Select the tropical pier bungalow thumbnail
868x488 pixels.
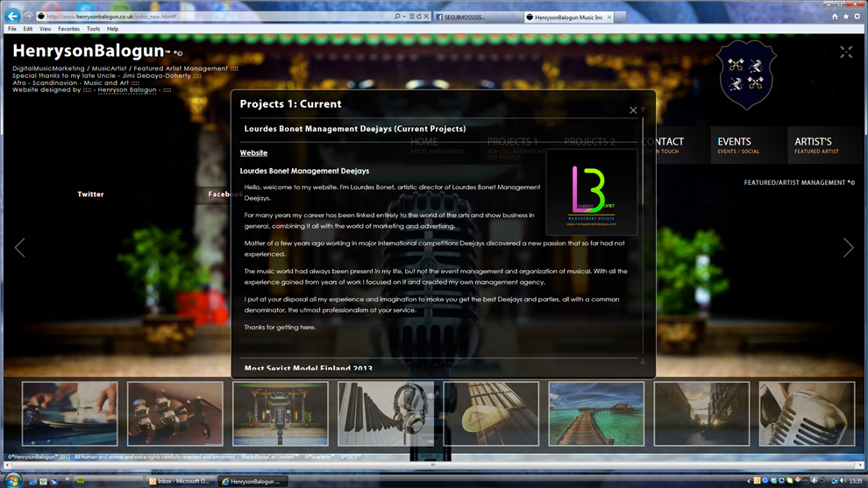tap(596, 414)
